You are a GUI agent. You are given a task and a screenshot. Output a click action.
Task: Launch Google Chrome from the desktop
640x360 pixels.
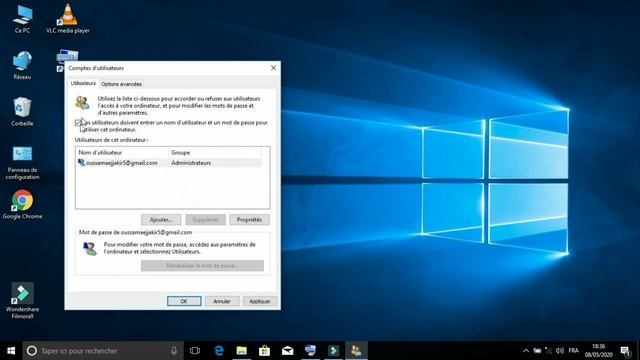(22, 204)
